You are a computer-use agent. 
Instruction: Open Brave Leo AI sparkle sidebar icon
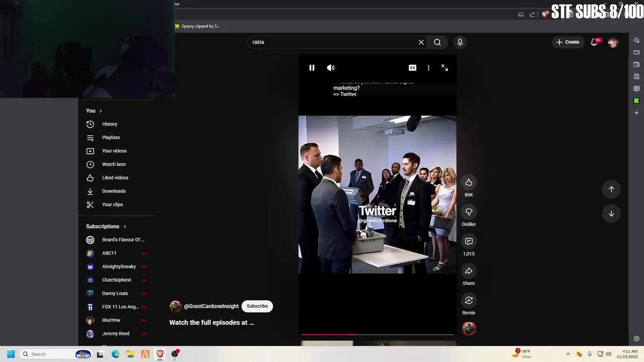coord(636,40)
